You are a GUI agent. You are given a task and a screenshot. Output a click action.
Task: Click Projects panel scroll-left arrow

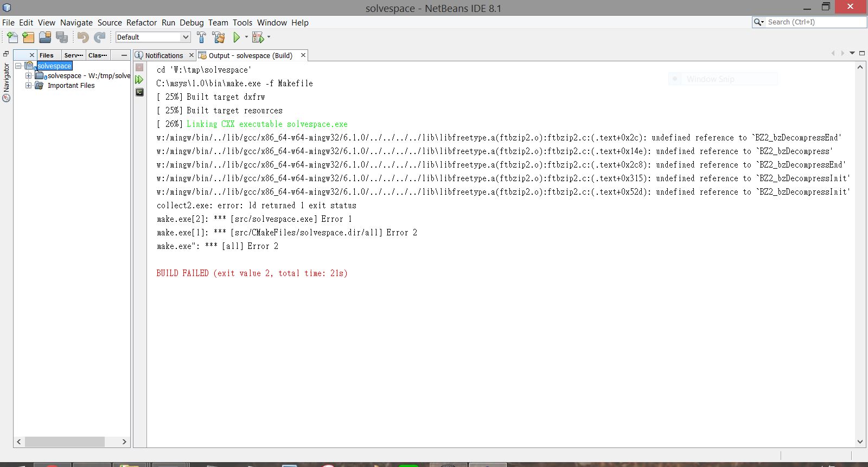point(19,442)
